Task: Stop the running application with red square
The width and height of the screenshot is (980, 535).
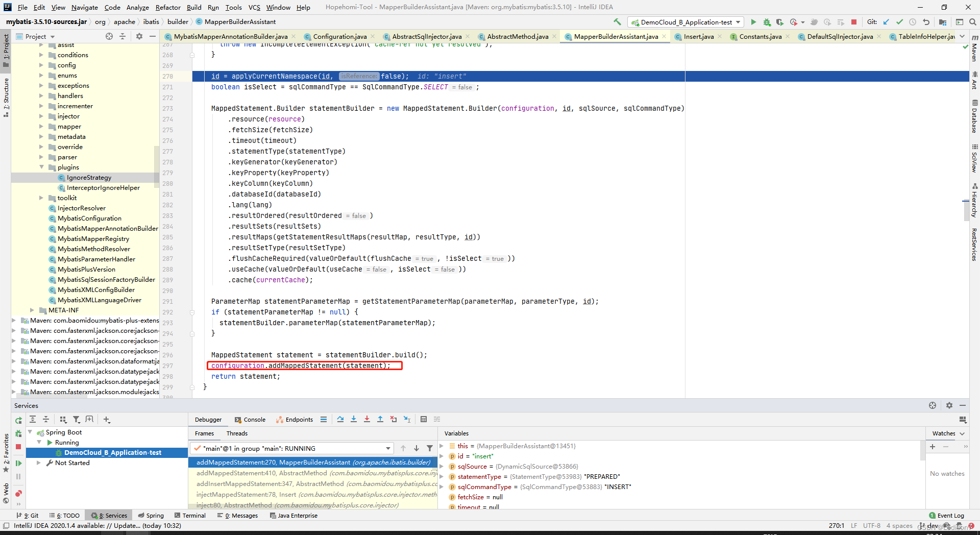Action: click(x=854, y=22)
